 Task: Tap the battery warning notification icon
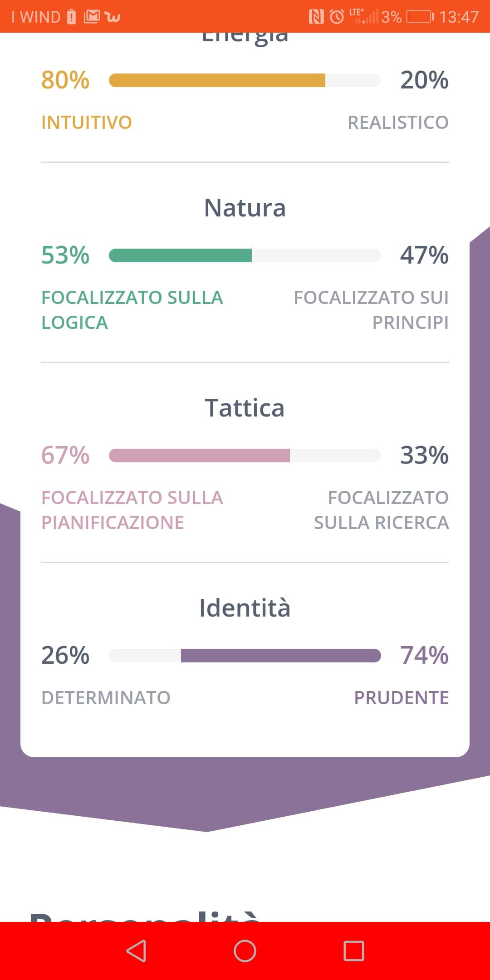tap(71, 17)
